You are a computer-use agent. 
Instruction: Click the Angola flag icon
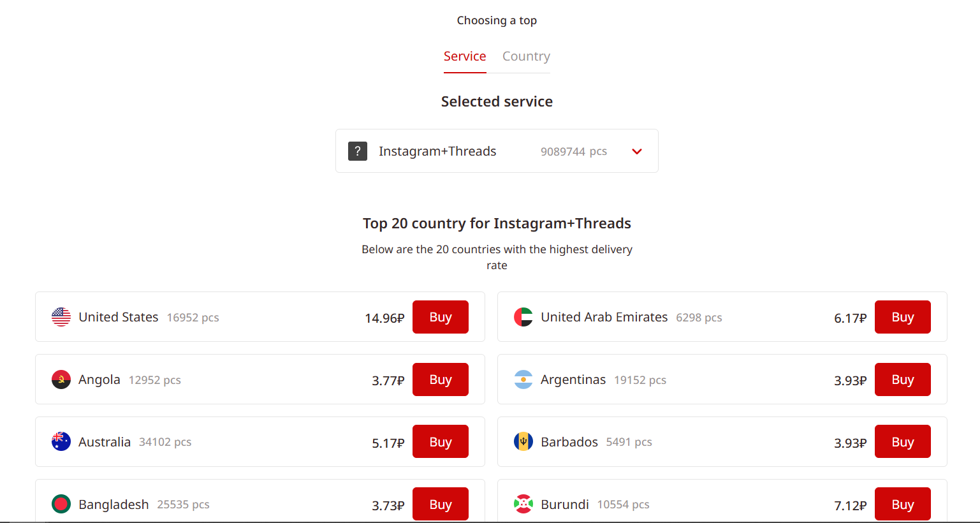[61, 379]
